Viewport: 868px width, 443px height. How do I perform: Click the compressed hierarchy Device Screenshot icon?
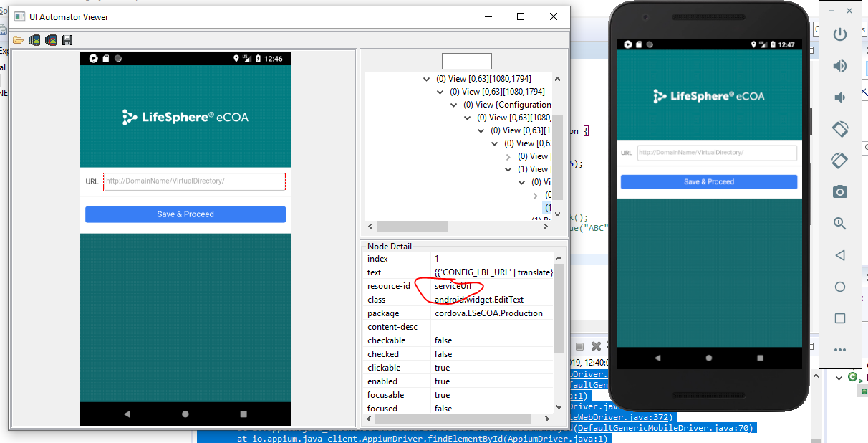coord(51,40)
